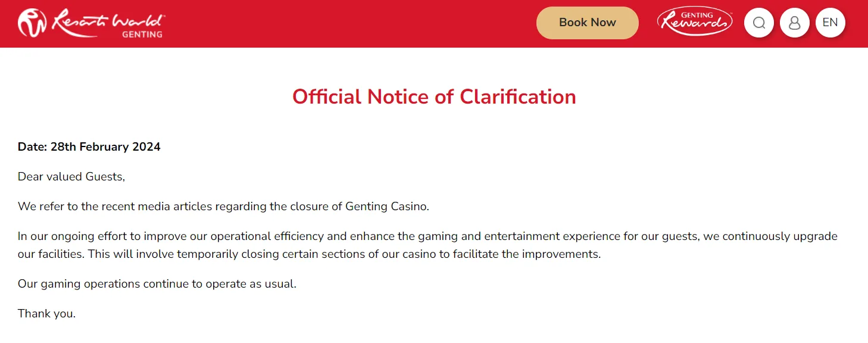Click the words "operate as usual"
The width and height of the screenshot is (868, 343).
(251, 283)
